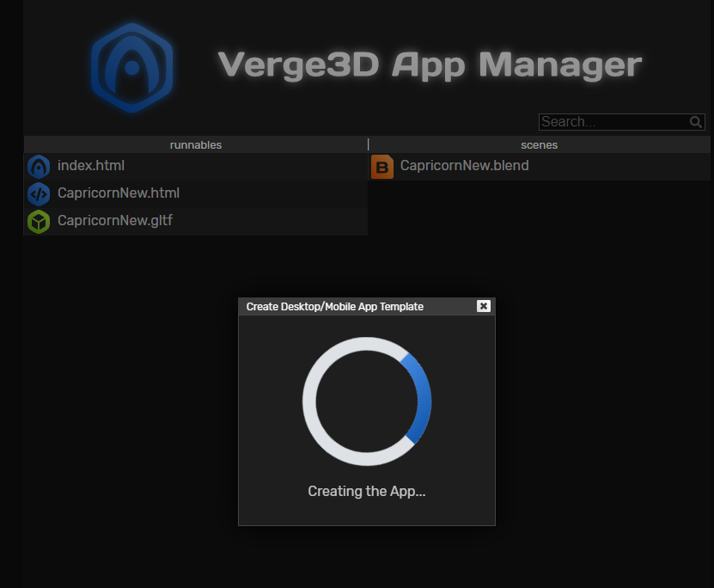Screen dimensions: 714x588
Task: Close the Create Desktop/Mobile App Template dialog
Action: 484,306
